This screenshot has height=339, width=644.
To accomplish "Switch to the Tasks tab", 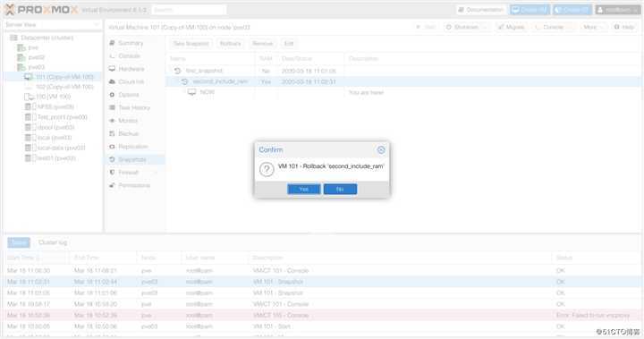I will click(19, 242).
